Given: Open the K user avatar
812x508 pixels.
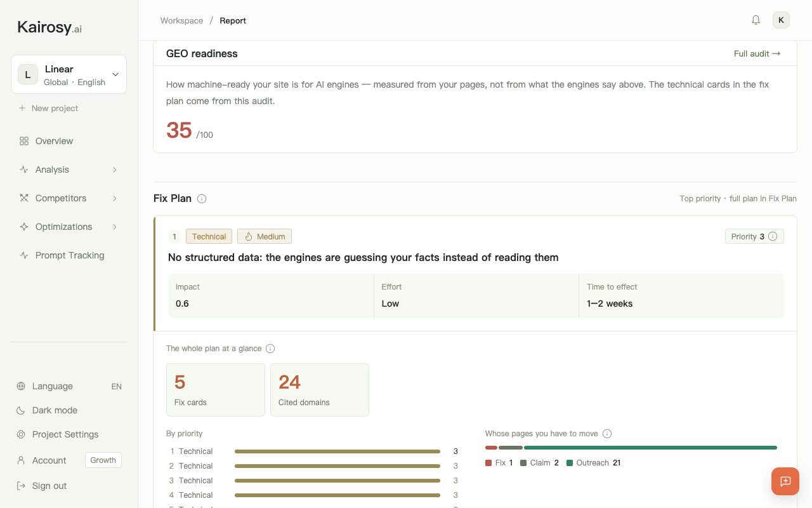Looking at the screenshot, I should point(781,20).
